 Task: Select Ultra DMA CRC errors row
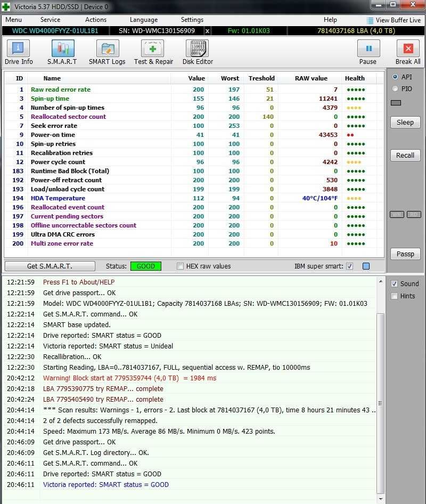point(194,234)
